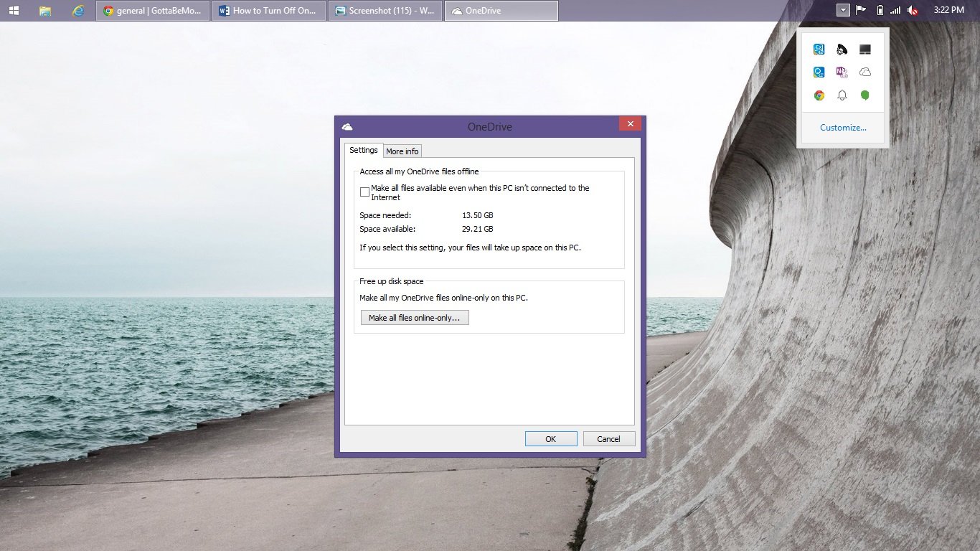Image resolution: width=980 pixels, height=551 pixels.
Task: Open File Explorer from the taskbar
Action: tap(45, 10)
